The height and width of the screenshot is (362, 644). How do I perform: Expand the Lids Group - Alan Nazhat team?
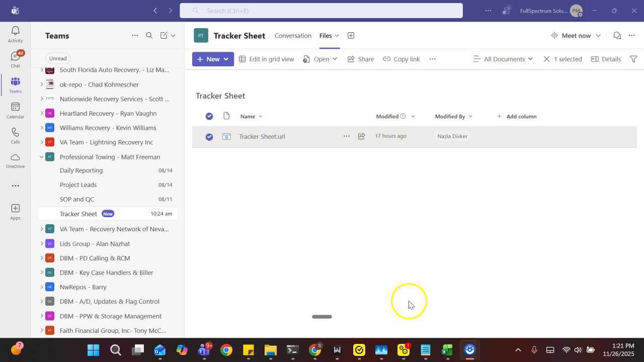42,244
